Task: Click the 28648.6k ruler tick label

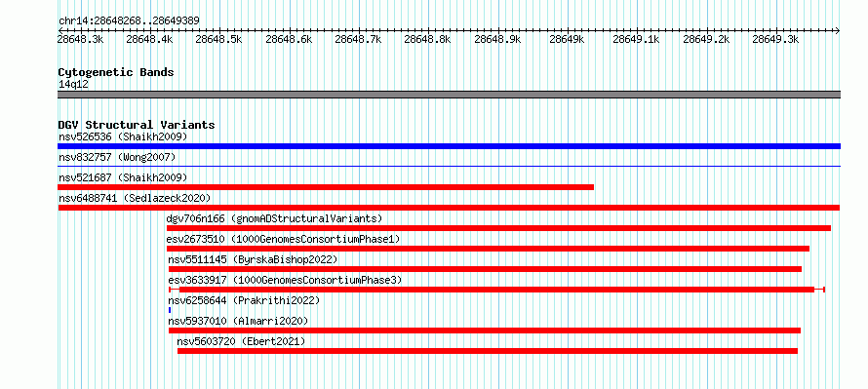Action: click(x=289, y=39)
